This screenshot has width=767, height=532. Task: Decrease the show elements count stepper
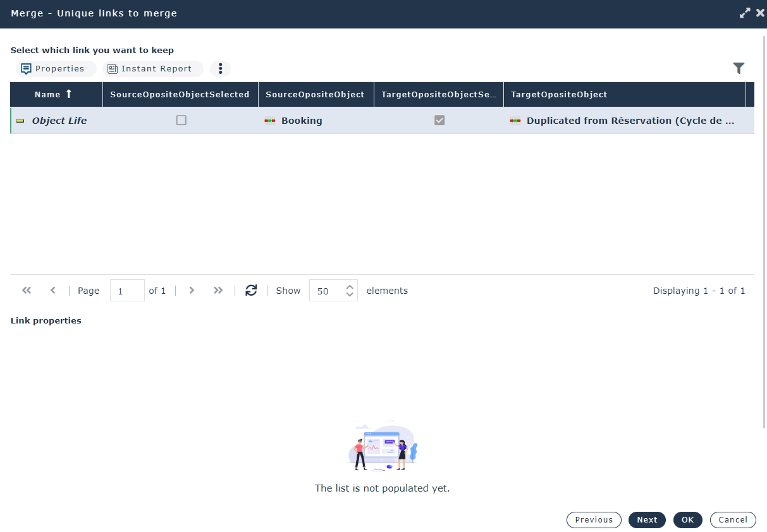click(350, 295)
